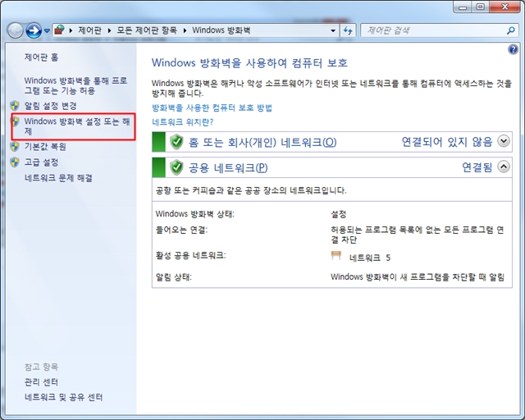
Task: Click the Control Panel icon in address bar
Action: pyautogui.click(x=60, y=30)
